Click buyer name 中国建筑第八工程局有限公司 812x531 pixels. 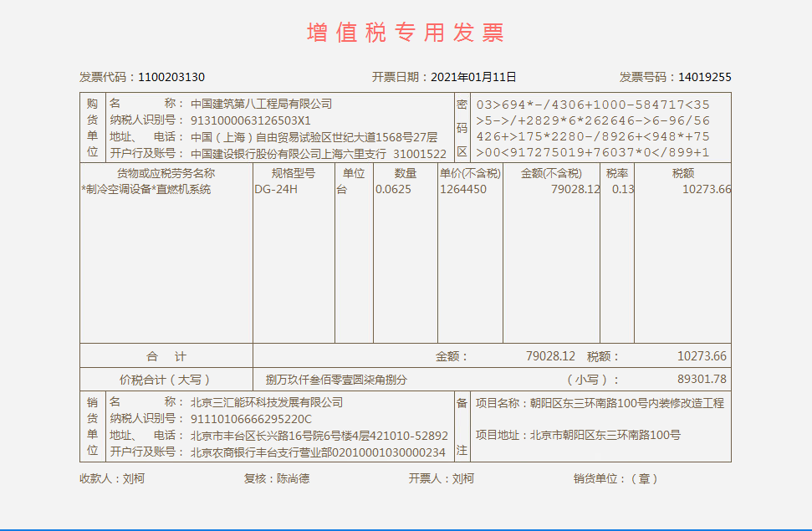click(x=262, y=104)
